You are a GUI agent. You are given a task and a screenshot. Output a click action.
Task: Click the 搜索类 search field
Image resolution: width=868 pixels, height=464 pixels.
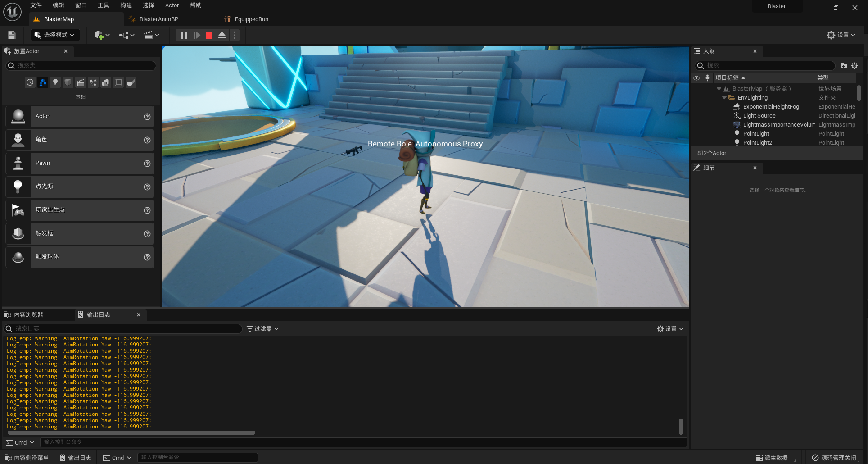pos(81,65)
